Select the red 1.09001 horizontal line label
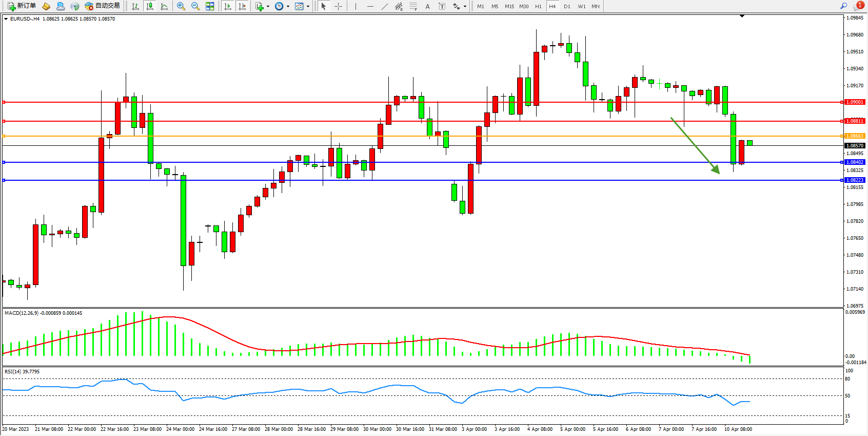 coord(855,102)
